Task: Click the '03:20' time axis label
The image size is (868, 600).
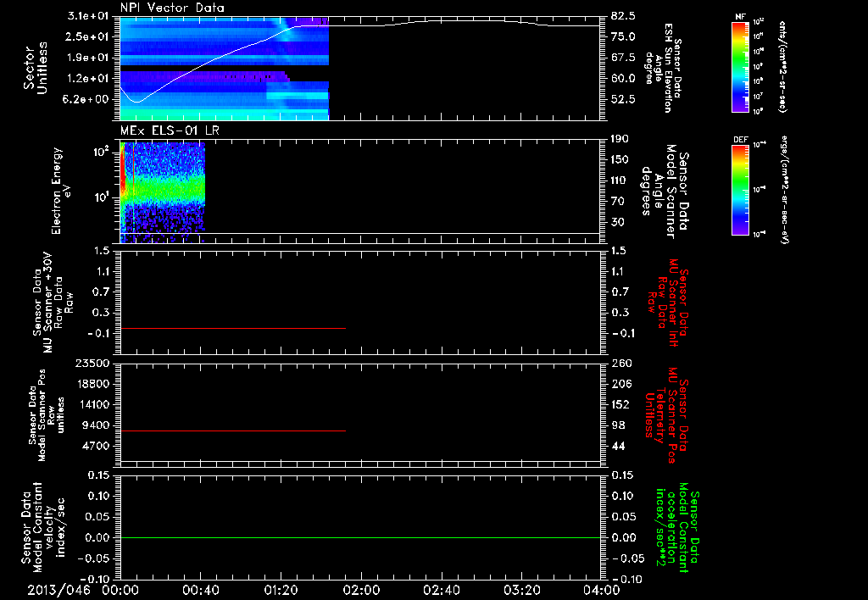Action: pyautogui.click(x=521, y=590)
